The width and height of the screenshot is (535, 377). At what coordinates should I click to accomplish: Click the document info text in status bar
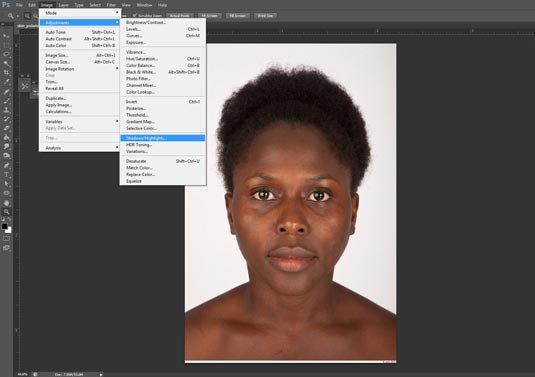pyautogui.click(x=69, y=374)
